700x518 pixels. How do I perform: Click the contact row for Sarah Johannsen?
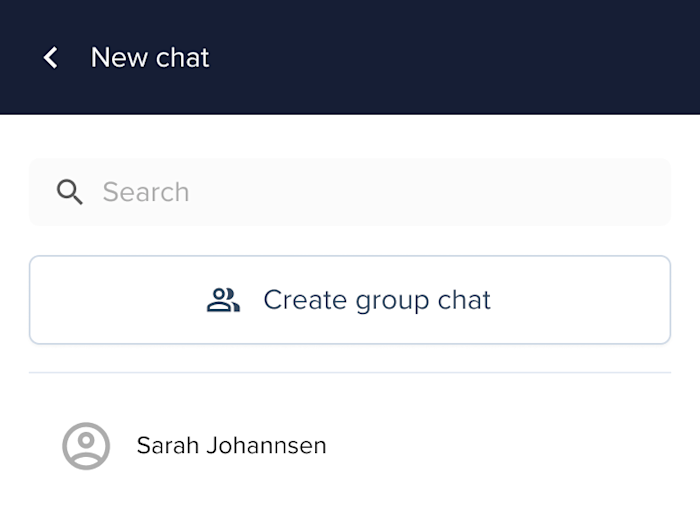coord(350,446)
